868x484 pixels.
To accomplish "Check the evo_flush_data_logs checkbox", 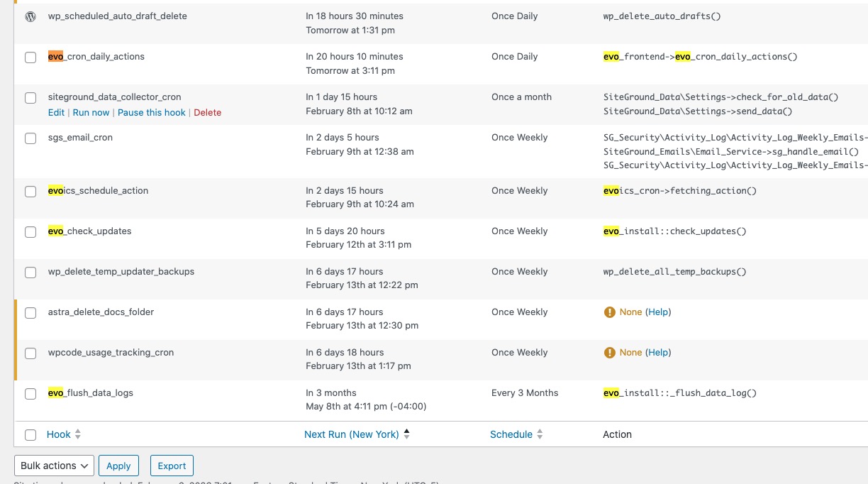I will (x=30, y=394).
